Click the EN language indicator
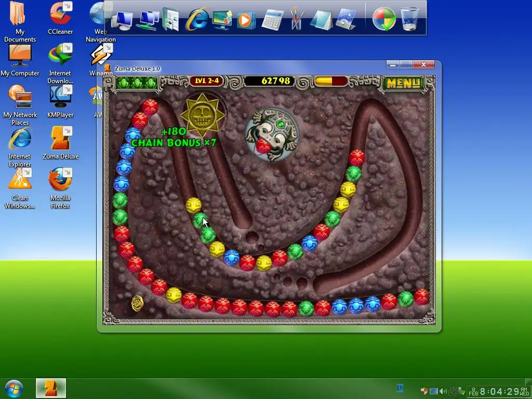The width and height of the screenshot is (532, 399). coord(400,388)
